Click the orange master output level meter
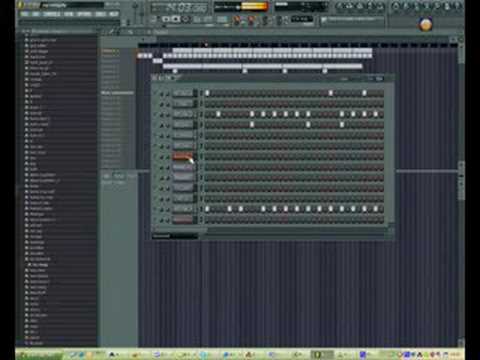 pyautogui.click(x=255, y=7)
